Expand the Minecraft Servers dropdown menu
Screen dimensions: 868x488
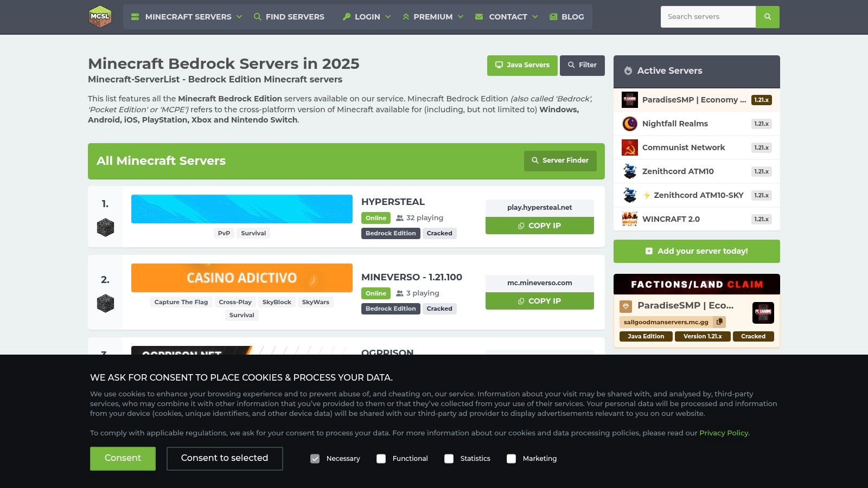187,17
